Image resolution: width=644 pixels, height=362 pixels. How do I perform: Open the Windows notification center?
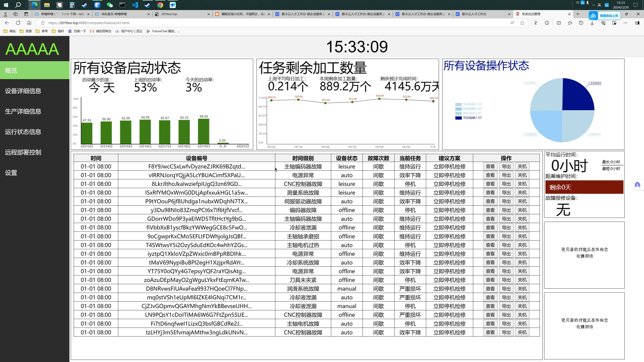coord(635,5)
